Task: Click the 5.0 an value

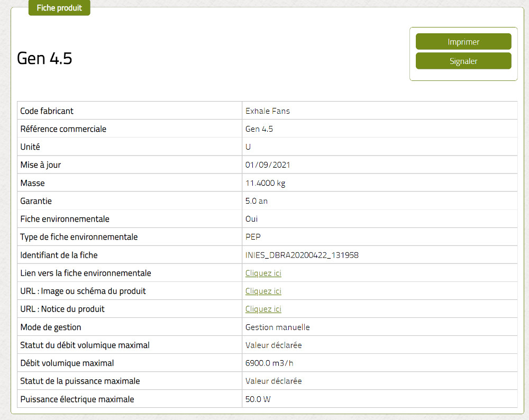Action: pos(257,200)
